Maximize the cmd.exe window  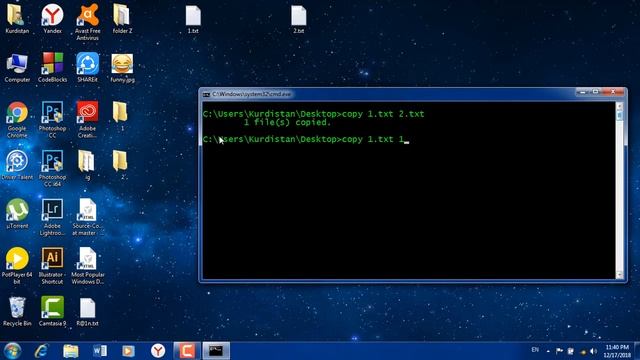(x=596, y=92)
